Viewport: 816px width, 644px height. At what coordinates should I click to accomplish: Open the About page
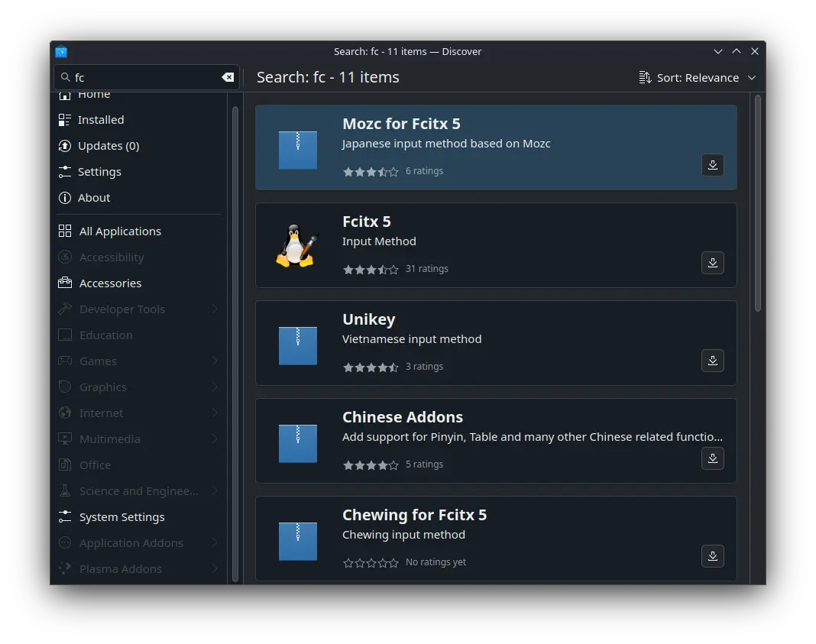(139, 198)
